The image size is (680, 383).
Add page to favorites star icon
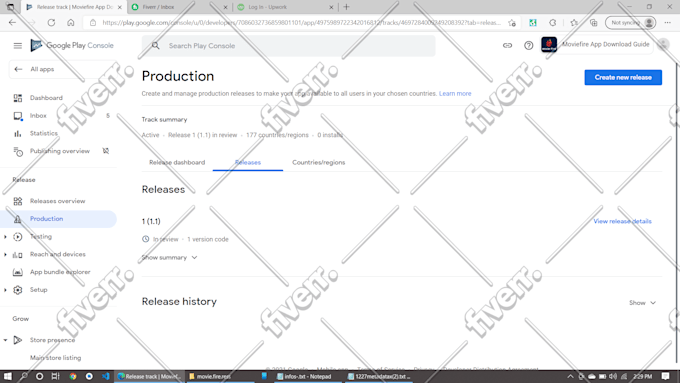point(512,23)
